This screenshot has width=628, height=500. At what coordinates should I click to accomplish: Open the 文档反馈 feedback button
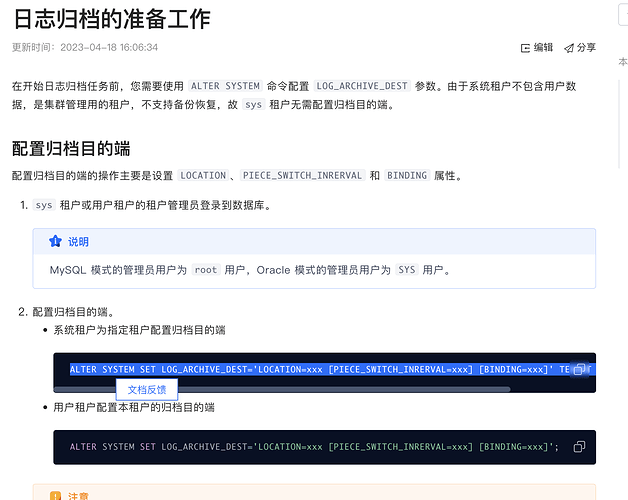click(x=147, y=390)
